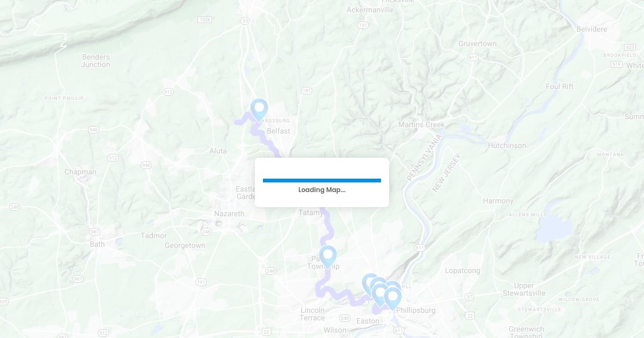Click the Loading Map... text
This screenshot has width=644, height=338.
(322, 190)
